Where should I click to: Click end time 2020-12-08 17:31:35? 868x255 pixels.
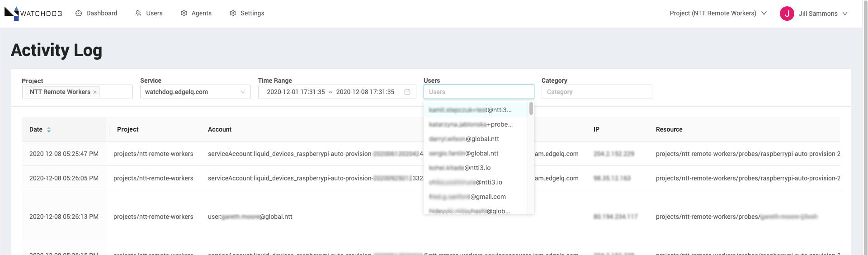365,92
